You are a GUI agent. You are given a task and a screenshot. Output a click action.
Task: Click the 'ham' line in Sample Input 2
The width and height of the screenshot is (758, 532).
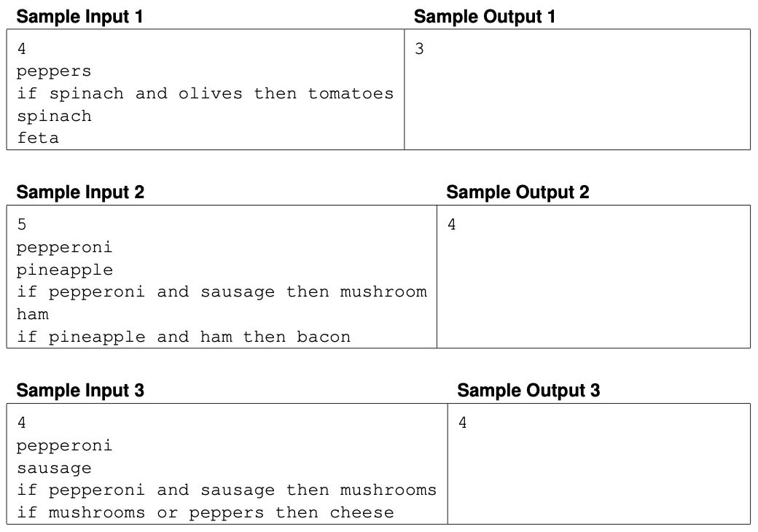point(32,315)
